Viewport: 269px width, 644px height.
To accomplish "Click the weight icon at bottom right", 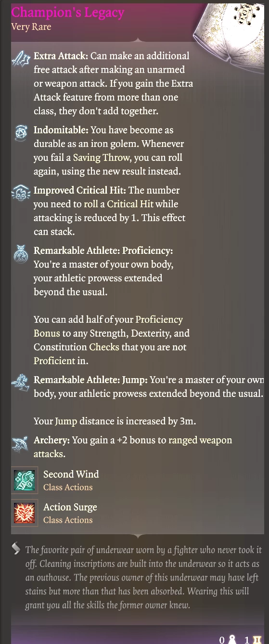I will click(233, 640).
